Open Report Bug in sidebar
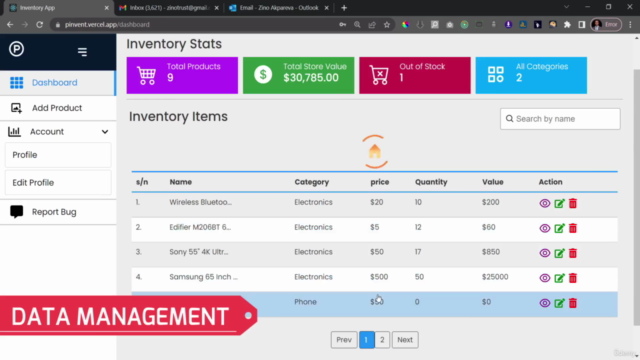Image resolution: width=640 pixels, height=360 pixels. click(58, 212)
